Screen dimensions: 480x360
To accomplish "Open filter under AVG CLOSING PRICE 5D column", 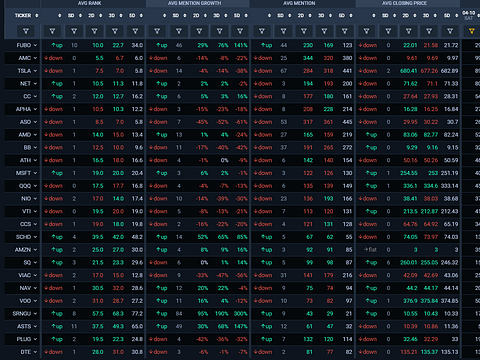I will click(x=450, y=31).
